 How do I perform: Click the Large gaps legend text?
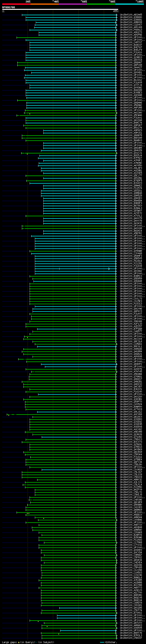point(28,642)
